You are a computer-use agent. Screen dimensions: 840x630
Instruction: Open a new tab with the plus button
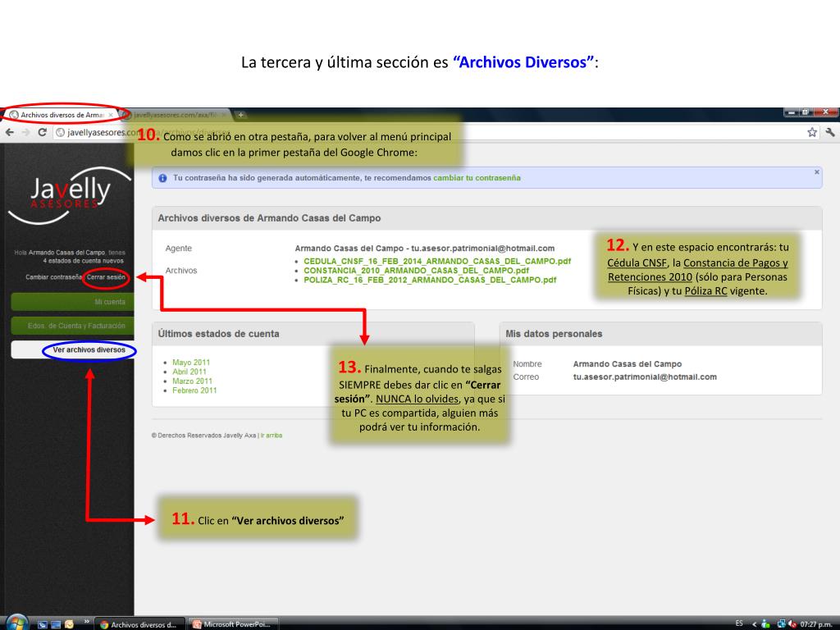(x=241, y=115)
